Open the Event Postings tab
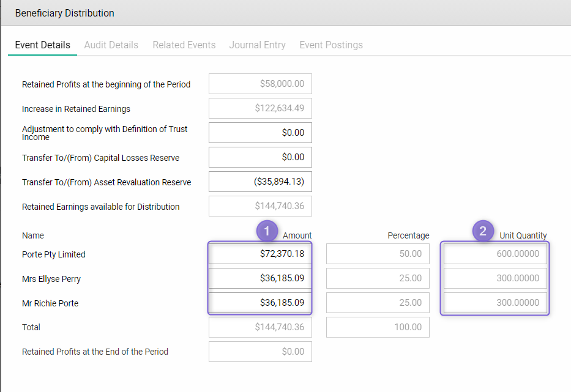Viewport: 571px width, 392px height. click(331, 45)
